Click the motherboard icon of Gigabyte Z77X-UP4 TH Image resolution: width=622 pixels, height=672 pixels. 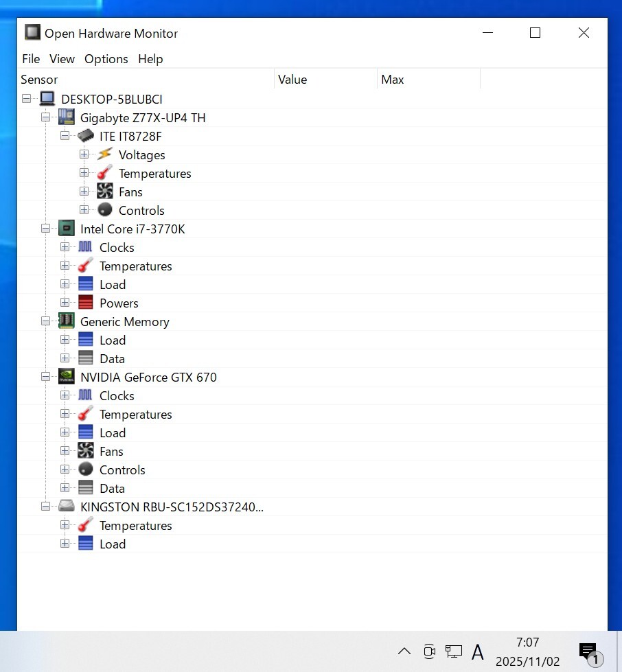[x=67, y=117]
